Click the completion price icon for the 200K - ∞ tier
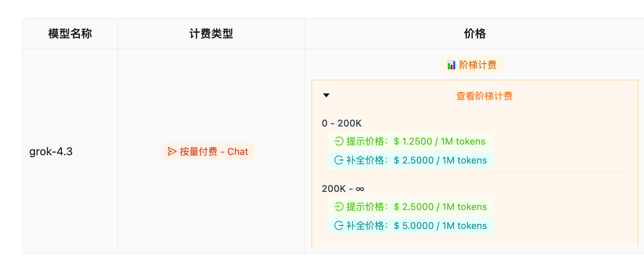Image resolution: width=644 pixels, height=279 pixels. click(x=339, y=225)
